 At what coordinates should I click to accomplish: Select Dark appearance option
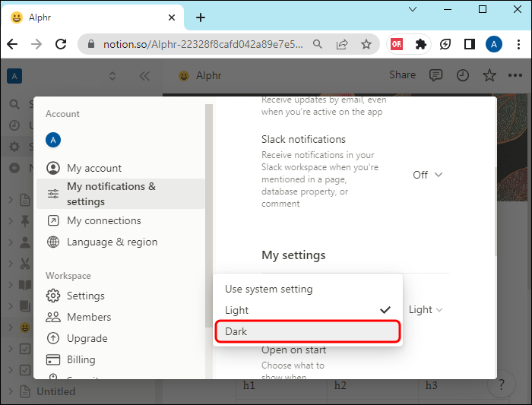(x=308, y=331)
